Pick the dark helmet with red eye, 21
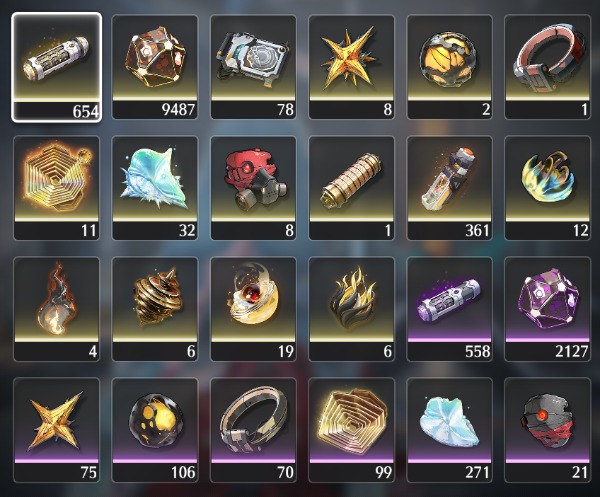This screenshot has height=497, width=600. tap(548, 430)
